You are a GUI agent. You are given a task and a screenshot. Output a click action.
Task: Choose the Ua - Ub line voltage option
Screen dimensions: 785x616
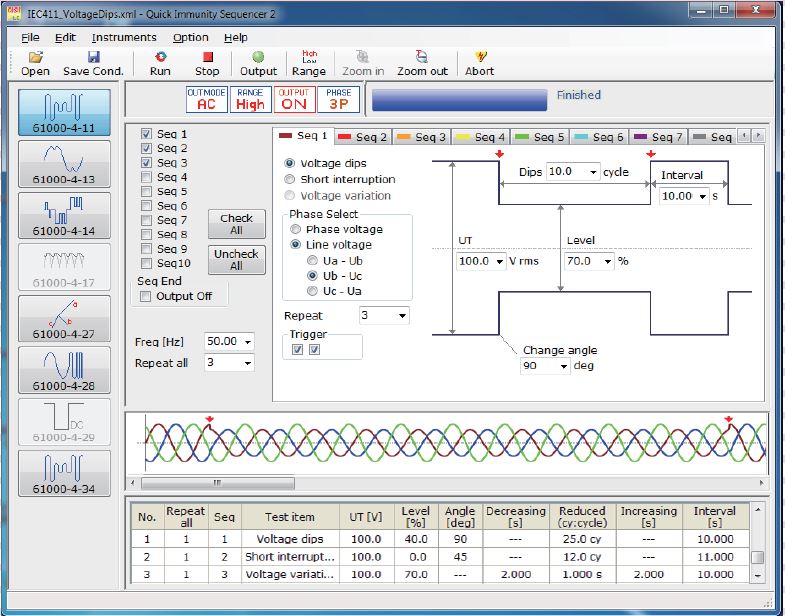click(x=313, y=260)
